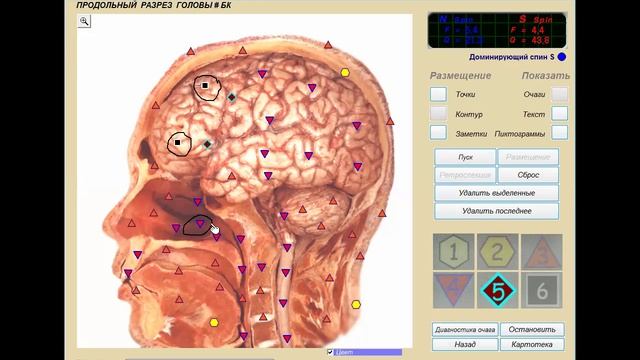
Task: Click yellow hexagon marker at back of neck
Action: pos(356,304)
